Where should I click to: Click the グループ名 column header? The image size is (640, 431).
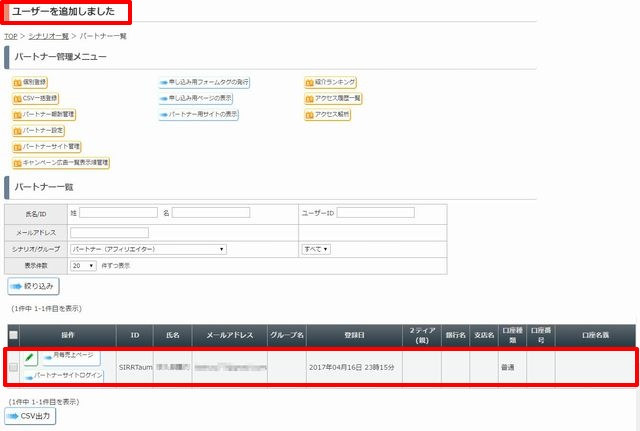287,335
